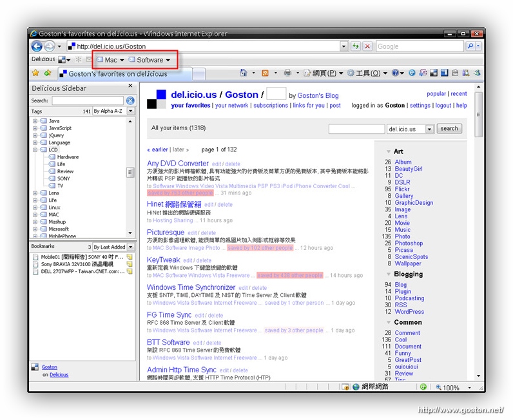This screenshot has width=513, height=420.
Task: Click the browser Forward arrow button
Action: tap(50, 46)
